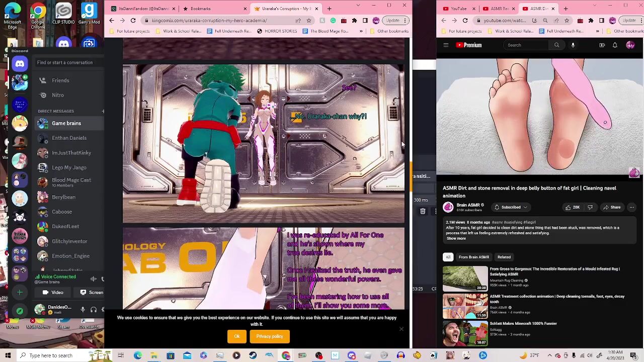Open Horror Stories bookmark folder
Image resolution: width=644 pixels, height=362 pixels.
[277, 31]
